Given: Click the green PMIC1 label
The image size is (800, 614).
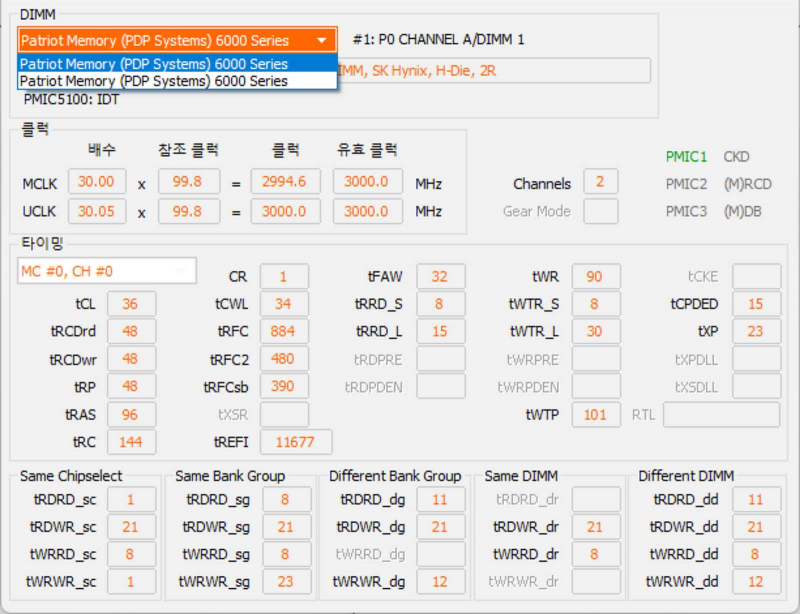Looking at the screenshot, I should click(x=686, y=157).
